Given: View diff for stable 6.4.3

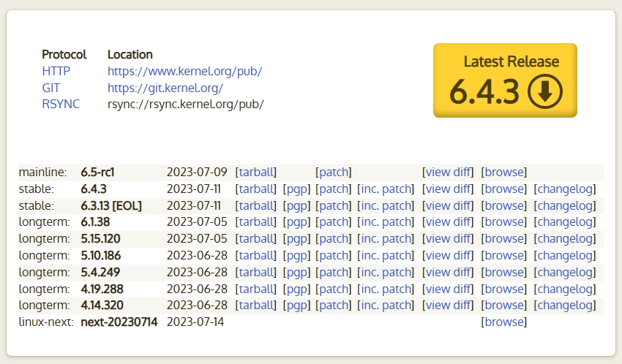Looking at the screenshot, I should coord(448,189).
